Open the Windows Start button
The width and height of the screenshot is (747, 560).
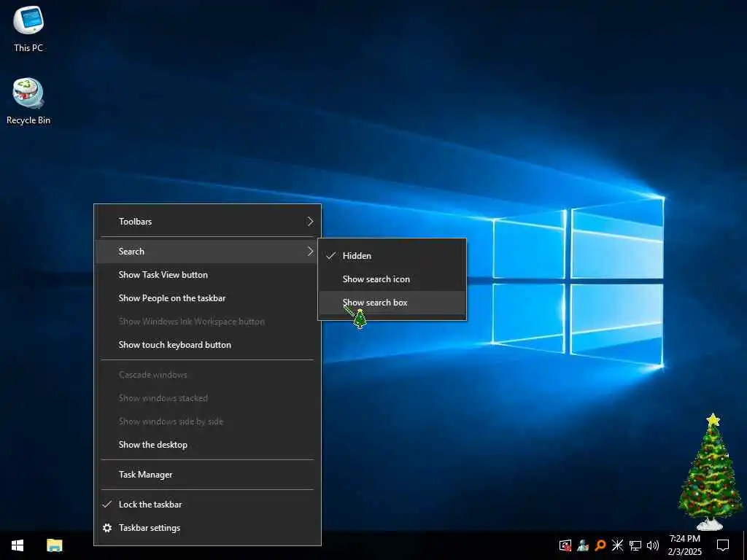18,545
